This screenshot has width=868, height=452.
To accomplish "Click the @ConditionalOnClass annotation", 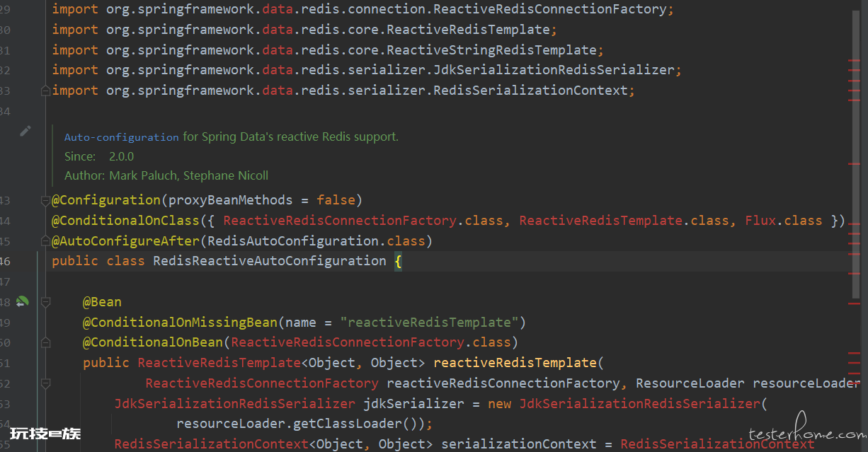I will coord(125,221).
